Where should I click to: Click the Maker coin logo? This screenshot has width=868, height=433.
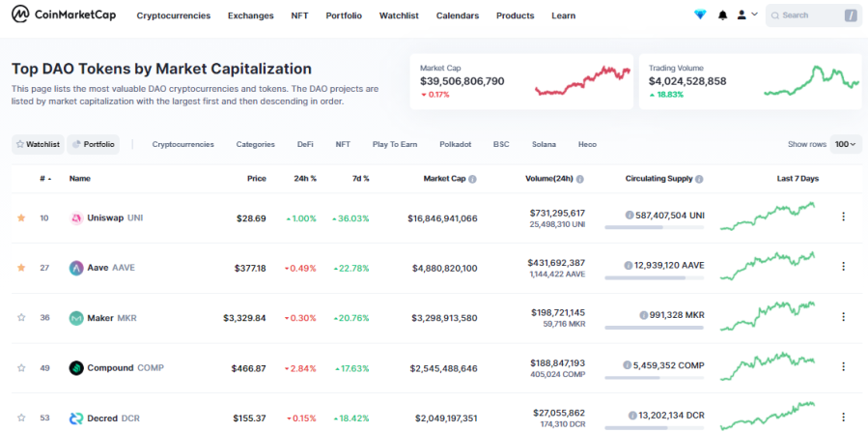76,318
